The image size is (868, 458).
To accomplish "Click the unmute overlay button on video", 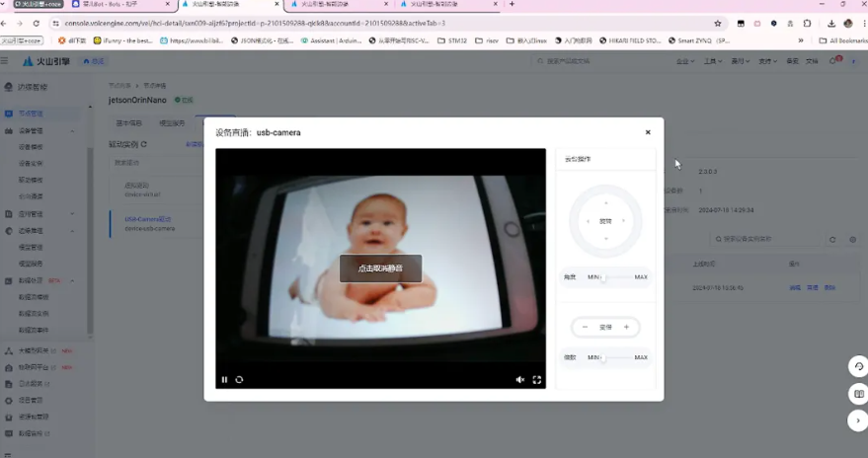I will pyautogui.click(x=380, y=267).
